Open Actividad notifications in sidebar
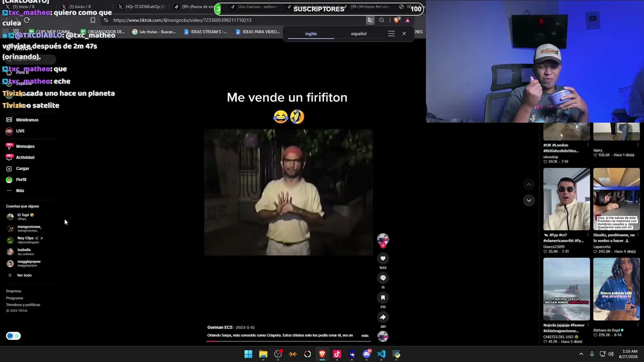Viewport: 644px width, 362px height. (x=20, y=157)
